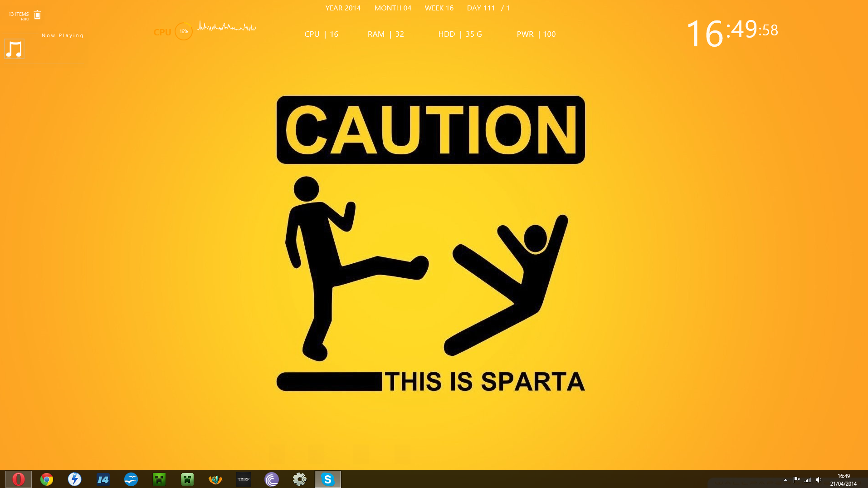868x488 pixels.
Task: Click the "PWR | 100" stat
Action: pyautogui.click(x=536, y=34)
